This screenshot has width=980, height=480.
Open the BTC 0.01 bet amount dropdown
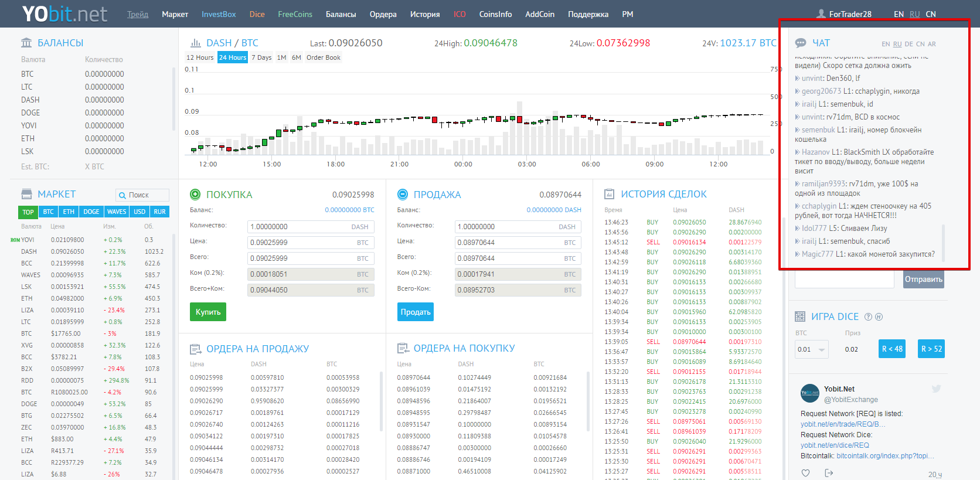[812, 349]
